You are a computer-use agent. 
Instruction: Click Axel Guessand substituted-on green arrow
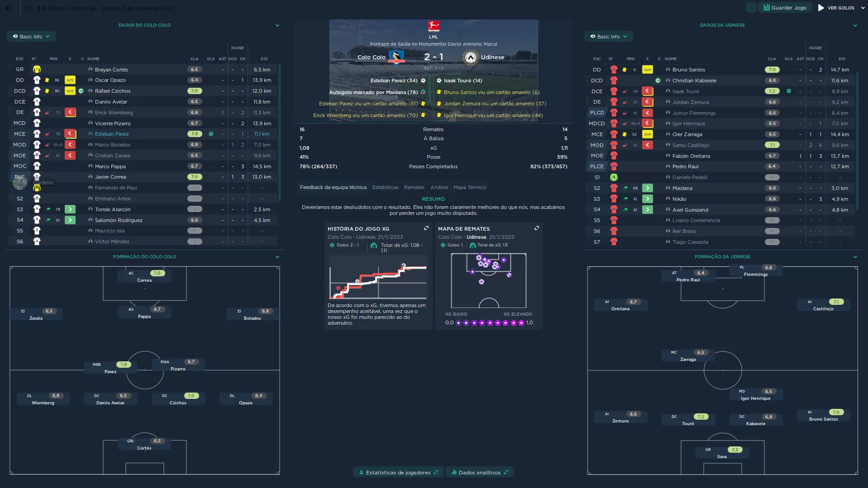click(648, 210)
